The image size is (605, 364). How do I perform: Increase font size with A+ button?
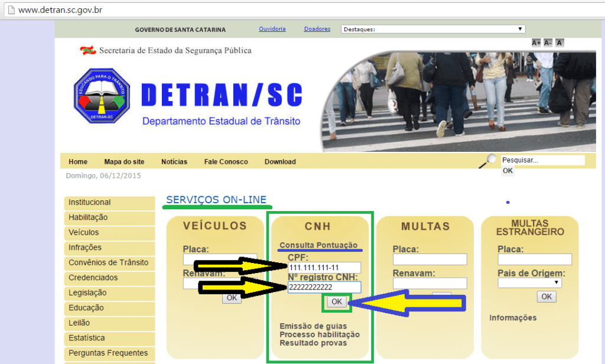click(536, 43)
